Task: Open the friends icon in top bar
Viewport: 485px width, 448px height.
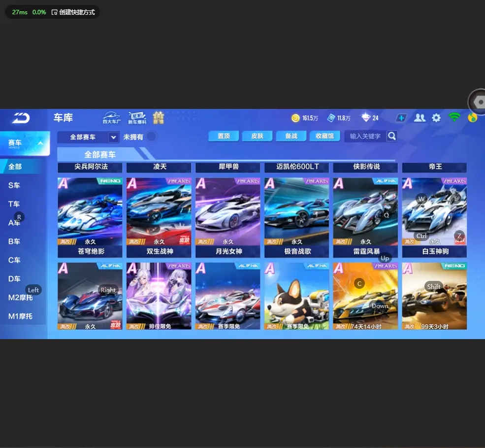Action: click(420, 118)
